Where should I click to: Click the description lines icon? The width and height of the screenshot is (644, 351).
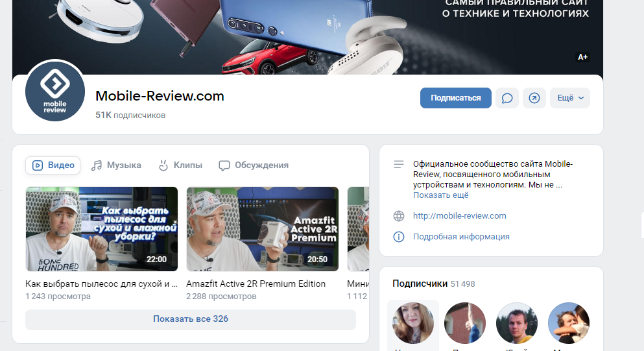[399, 164]
